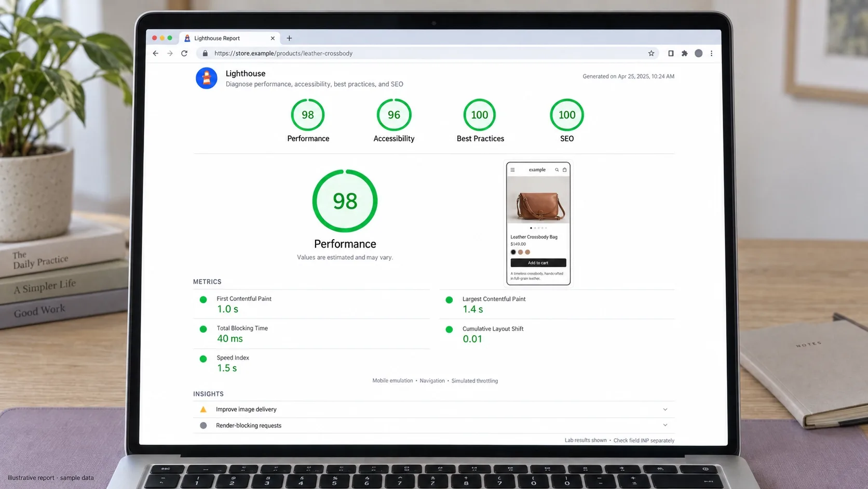The height and width of the screenshot is (489, 868).
Task: Click 'Check field INP separately' text
Action: [x=644, y=441]
